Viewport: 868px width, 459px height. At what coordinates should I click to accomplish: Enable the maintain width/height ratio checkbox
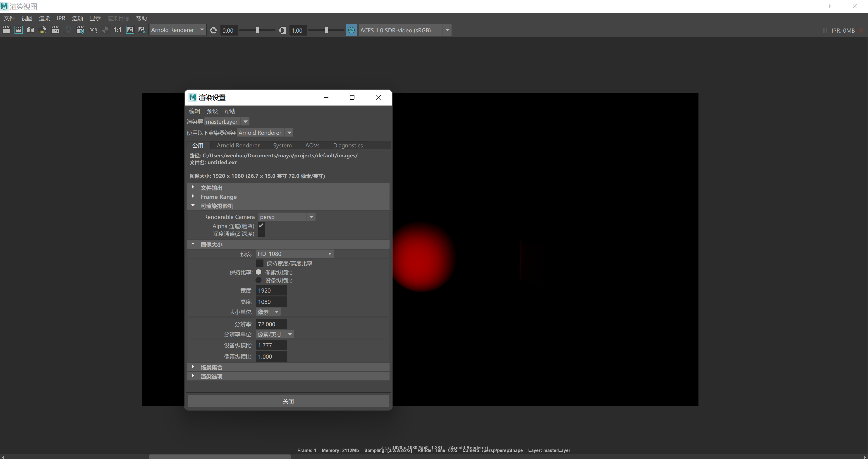tap(260, 263)
